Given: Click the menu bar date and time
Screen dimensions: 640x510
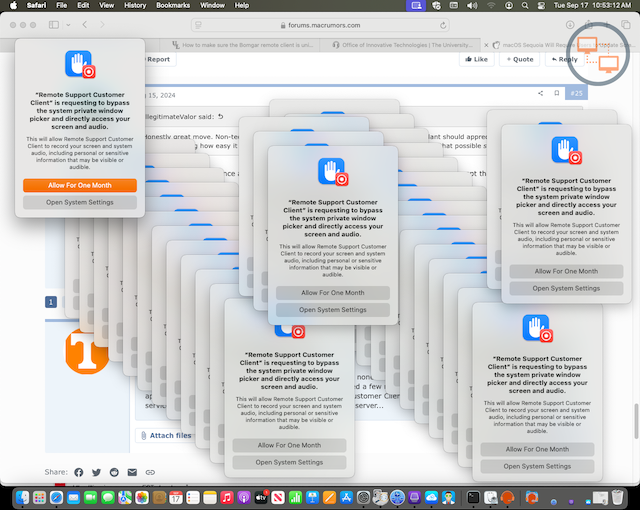Looking at the screenshot, I should pyautogui.click(x=592, y=5).
